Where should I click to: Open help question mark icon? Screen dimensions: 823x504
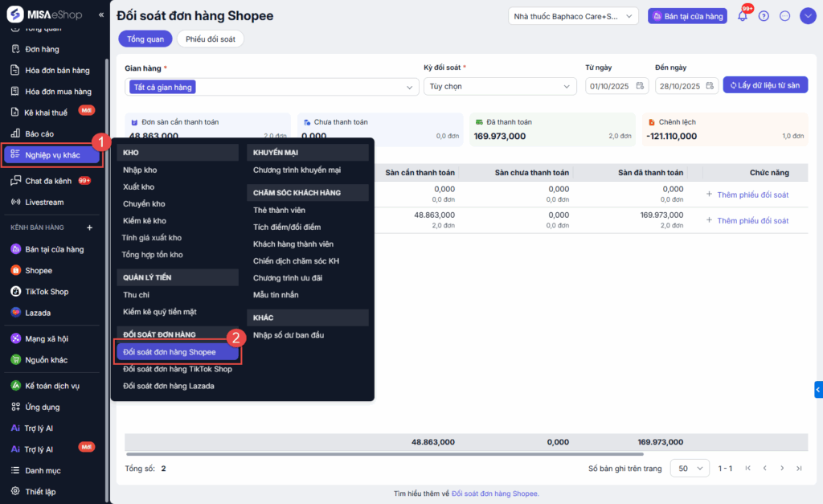tap(764, 16)
